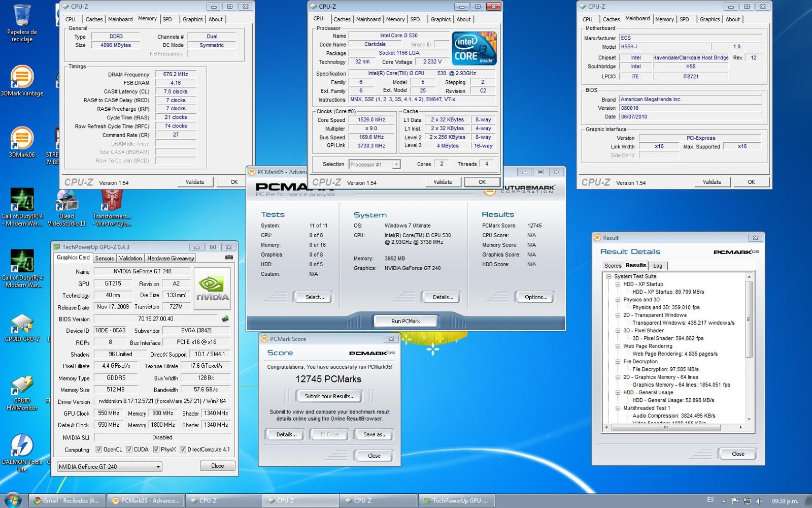The image size is (812, 508).
Task: Toggle PhysX checkbox in GPU-Z
Action: (x=156, y=450)
